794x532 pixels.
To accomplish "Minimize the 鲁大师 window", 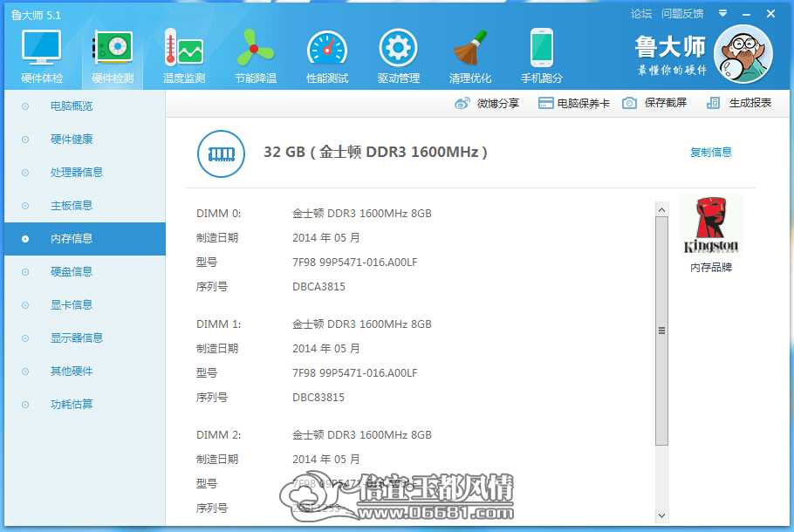I will [746, 14].
